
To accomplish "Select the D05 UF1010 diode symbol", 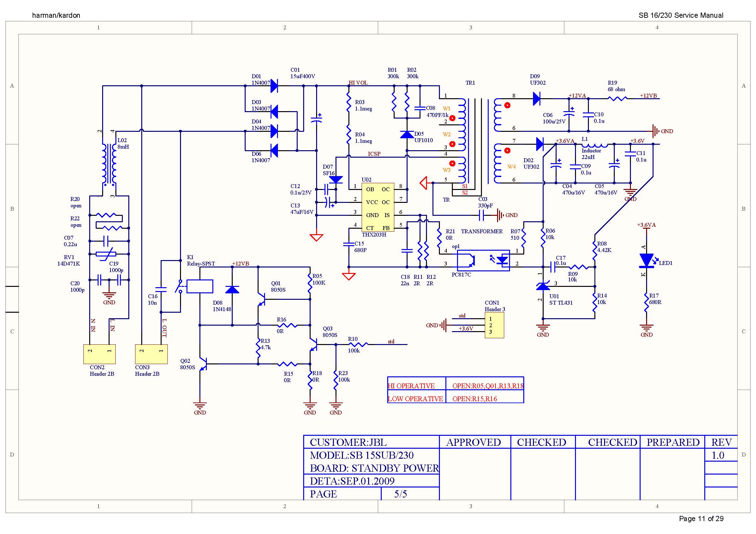I will [407, 135].
